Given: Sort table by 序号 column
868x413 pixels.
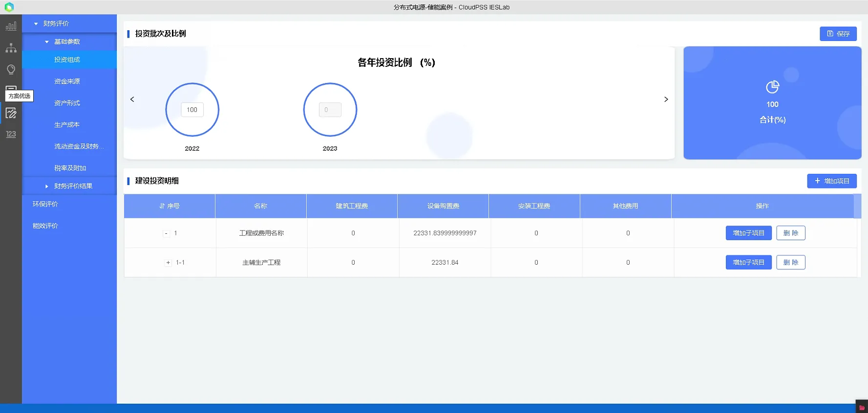Looking at the screenshot, I should pyautogui.click(x=169, y=206).
